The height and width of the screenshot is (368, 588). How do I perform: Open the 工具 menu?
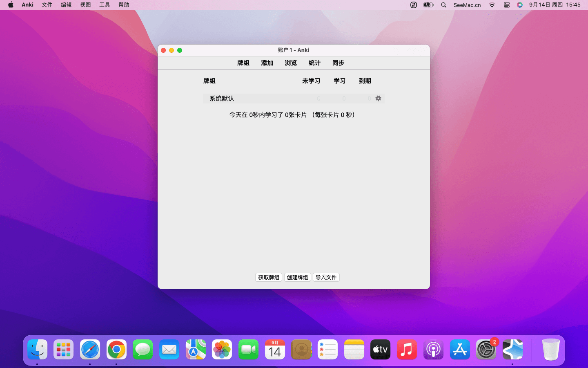pyautogui.click(x=105, y=5)
